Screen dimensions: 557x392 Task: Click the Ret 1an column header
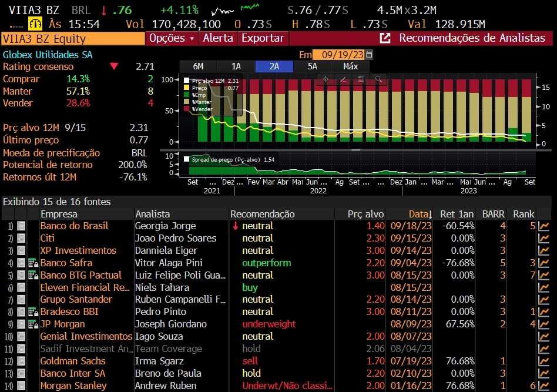pyautogui.click(x=457, y=215)
